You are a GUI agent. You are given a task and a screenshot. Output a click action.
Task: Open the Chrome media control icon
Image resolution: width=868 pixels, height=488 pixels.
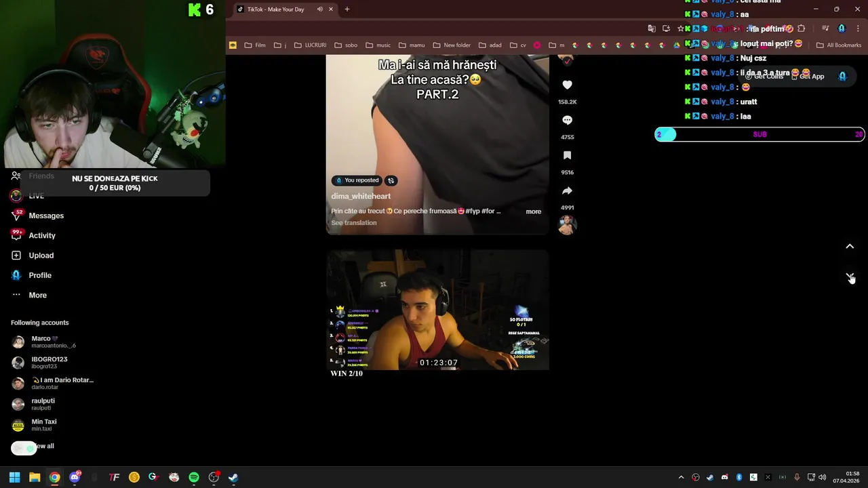[825, 28]
